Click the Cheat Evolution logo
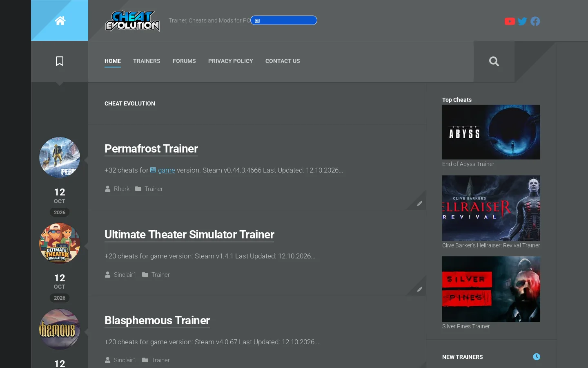 (133, 20)
